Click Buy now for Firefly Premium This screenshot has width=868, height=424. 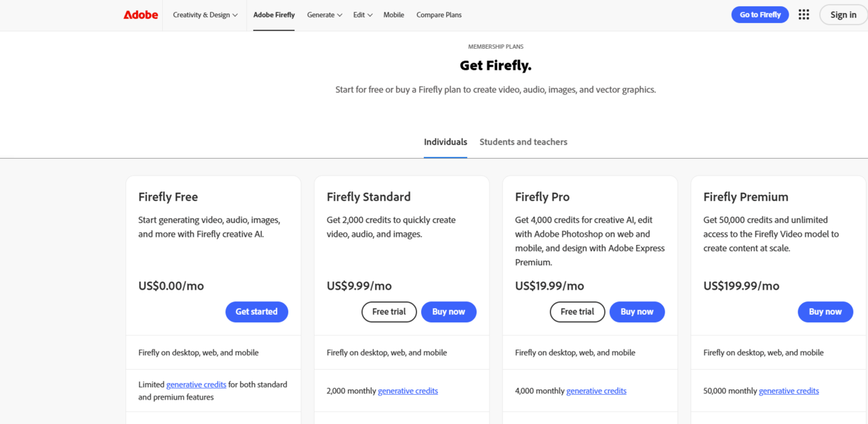(x=825, y=312)
